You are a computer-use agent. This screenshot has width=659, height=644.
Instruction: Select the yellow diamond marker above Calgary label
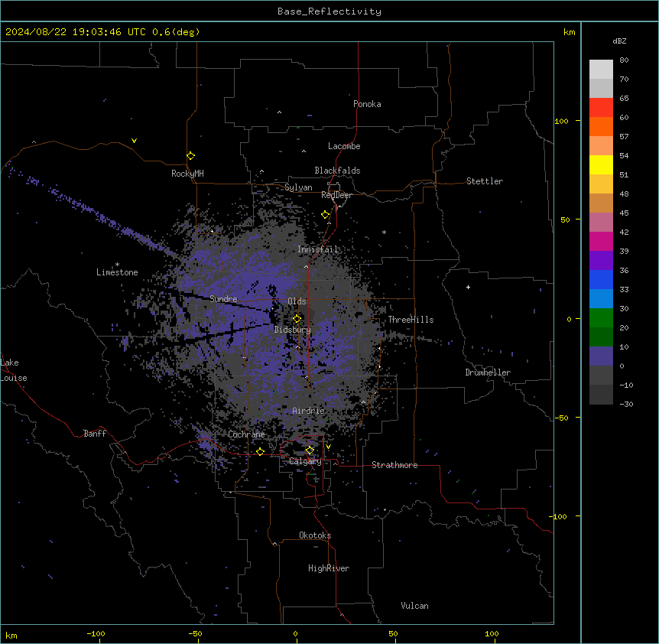pos(310,450)
